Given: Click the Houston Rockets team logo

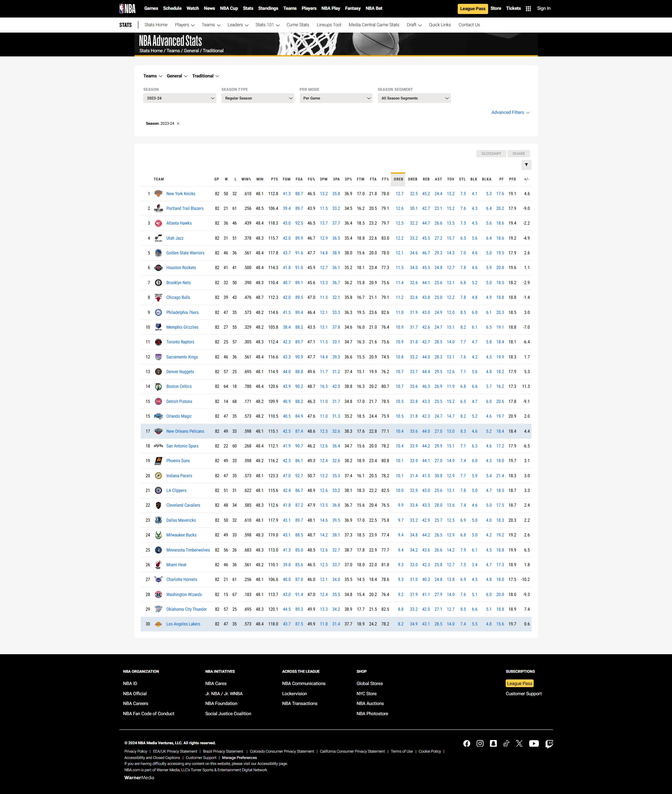Looking at the screenshot, I should (x=159, y=268).
